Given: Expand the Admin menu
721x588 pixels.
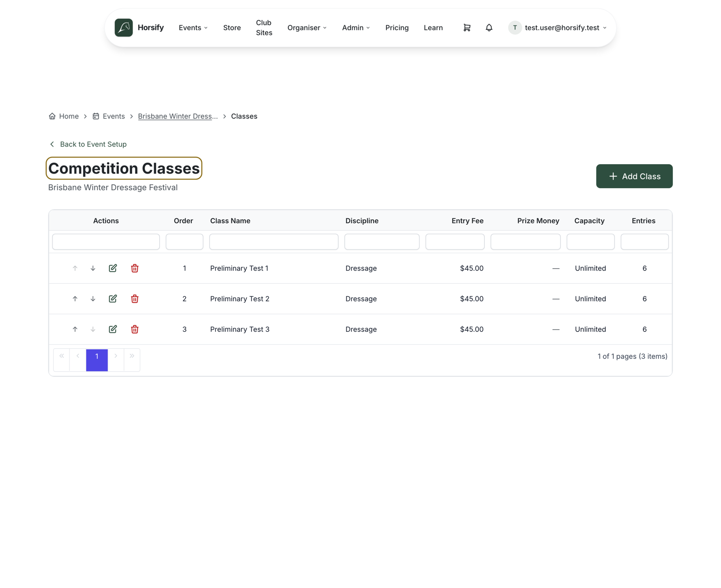Looking at the screenshot, I should click(356, 28).
